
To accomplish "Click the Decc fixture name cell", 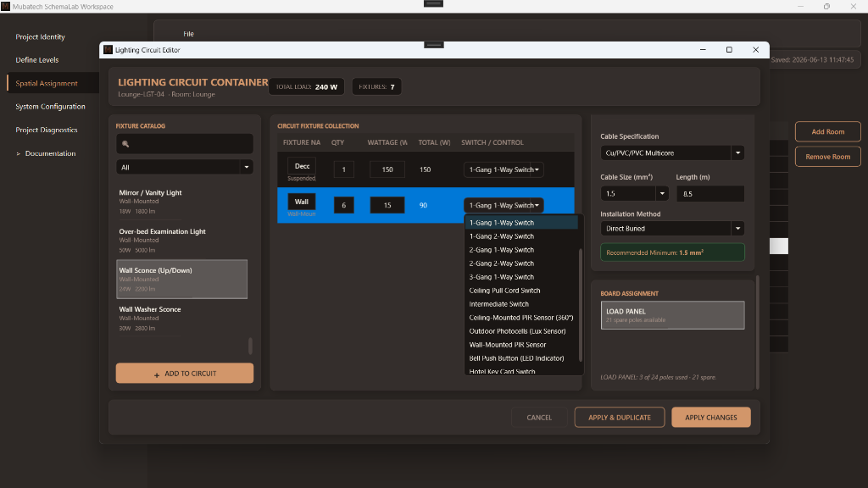I will pos(302,166).
